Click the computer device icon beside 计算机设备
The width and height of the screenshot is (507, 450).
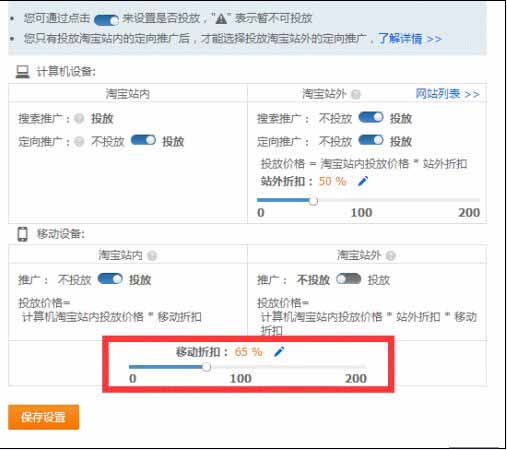[23, 72]
